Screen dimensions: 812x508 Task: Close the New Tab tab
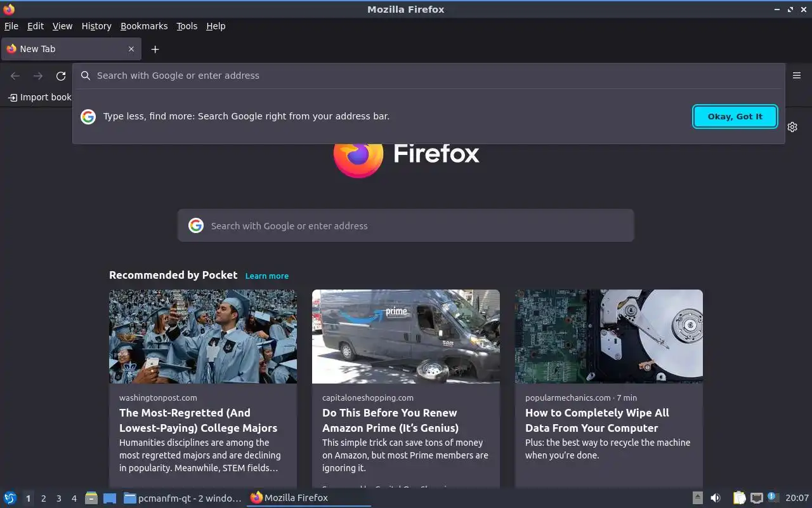pos(131,49)
